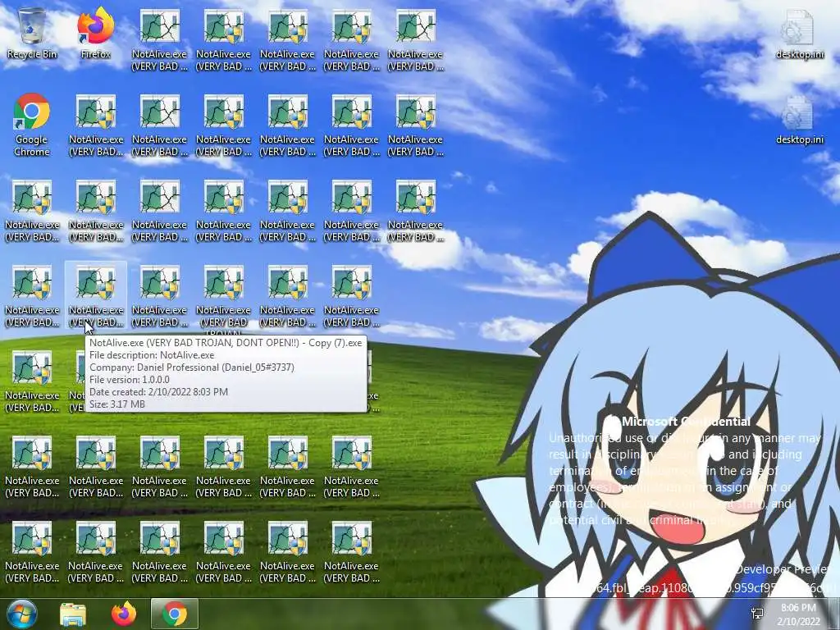Select the Recycle Bin desktop icon
Screen dimensions: 840x630
[x=32, y=34]
